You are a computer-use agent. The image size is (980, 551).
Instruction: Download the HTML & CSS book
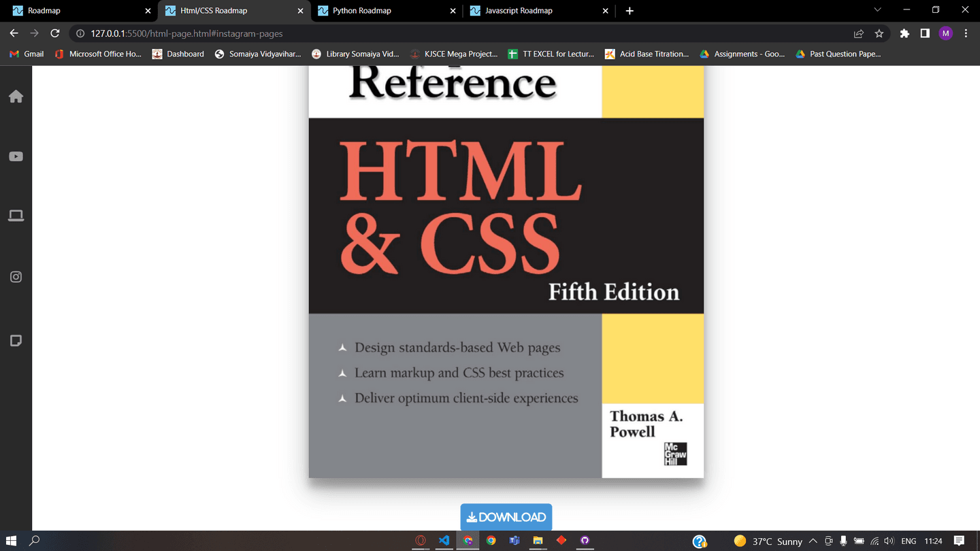[506, 517]
